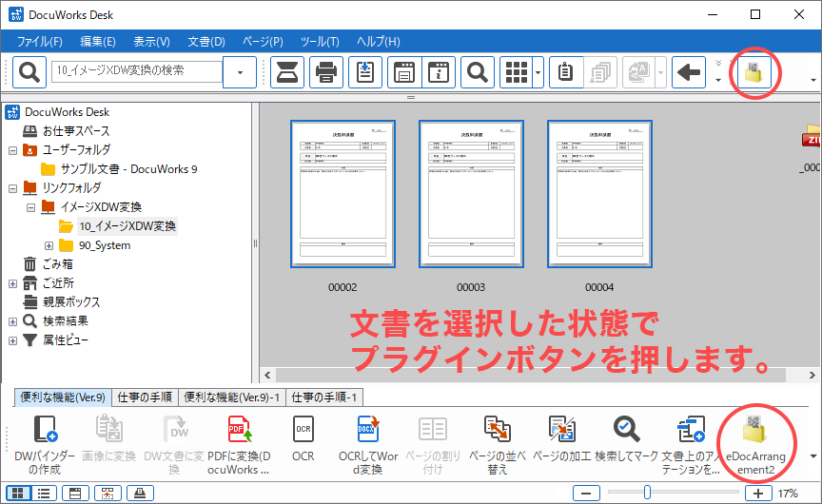Expand the 属性ビュー node
822x504 pixels.
(13, 340)
